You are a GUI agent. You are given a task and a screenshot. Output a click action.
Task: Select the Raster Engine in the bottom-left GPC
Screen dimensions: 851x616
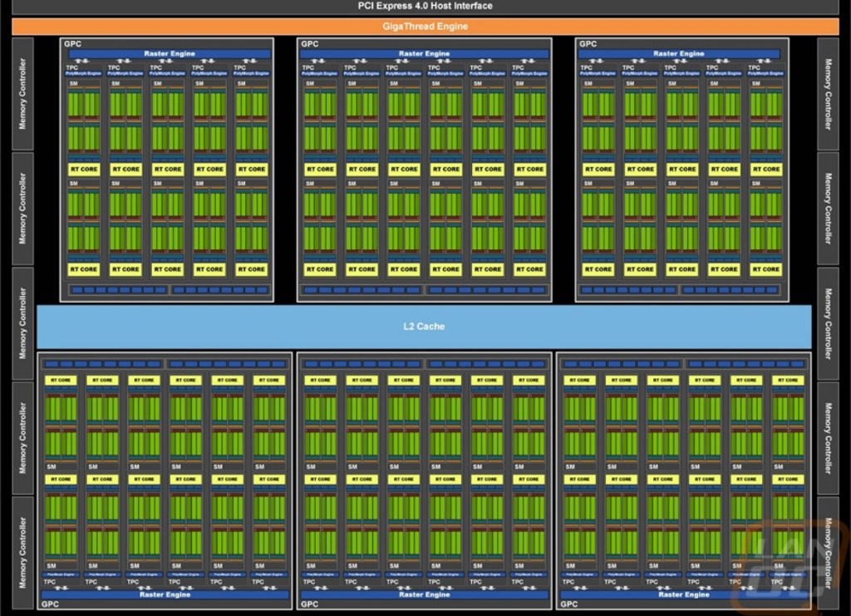(x=165, y=594)
